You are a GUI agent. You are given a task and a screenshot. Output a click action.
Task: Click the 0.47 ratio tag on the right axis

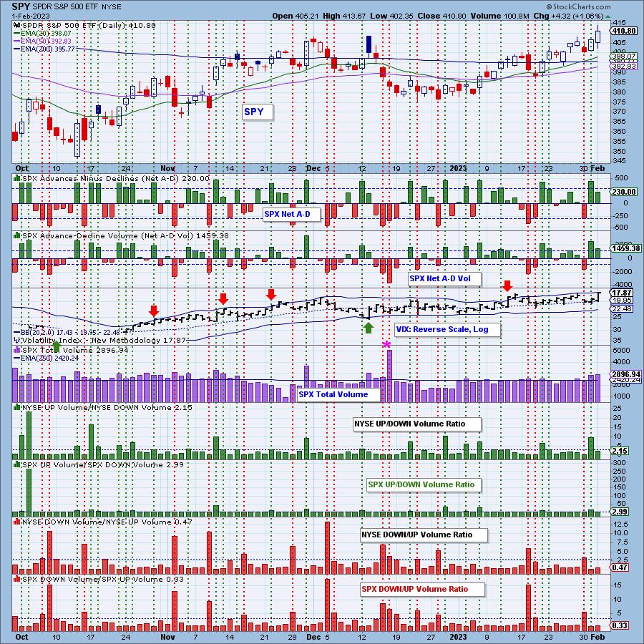click(620, 567)
